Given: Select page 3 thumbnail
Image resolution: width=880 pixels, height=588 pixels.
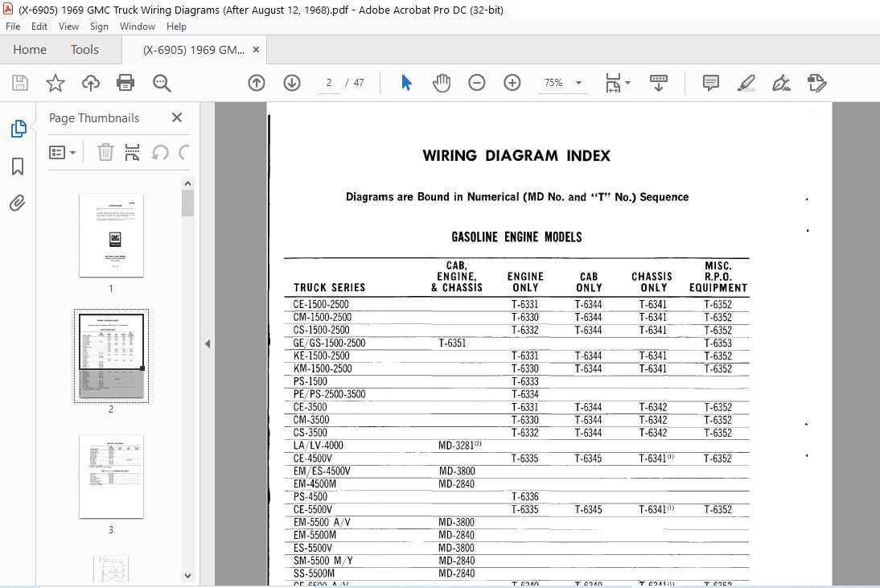Looking at the screenshot, I should 111,476.
